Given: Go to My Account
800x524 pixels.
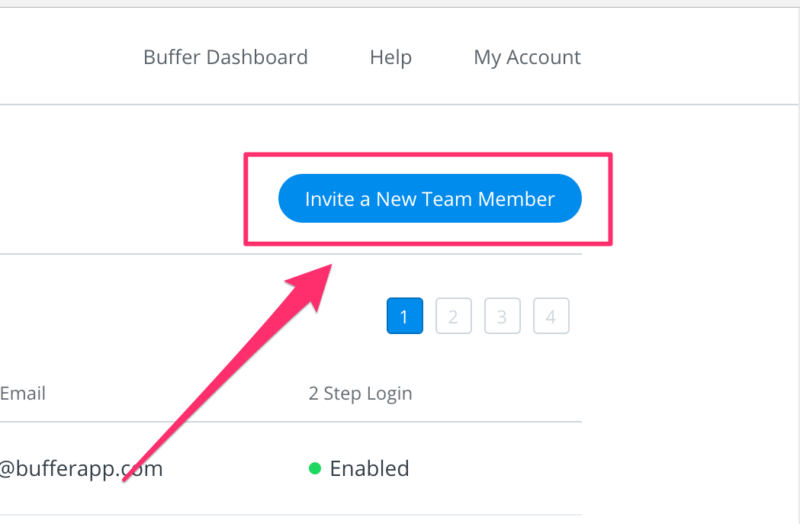Looking at the screenshot, I should (527, 57).
